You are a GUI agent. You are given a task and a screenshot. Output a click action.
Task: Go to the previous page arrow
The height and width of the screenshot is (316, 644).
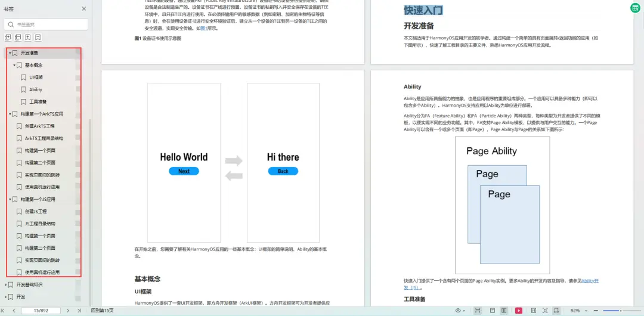(16, 311)
